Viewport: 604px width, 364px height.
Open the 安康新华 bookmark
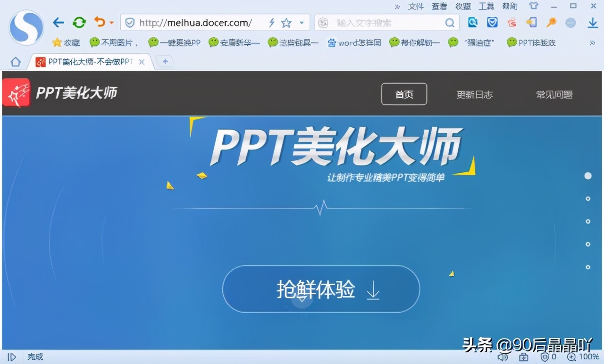coord(234,42)
